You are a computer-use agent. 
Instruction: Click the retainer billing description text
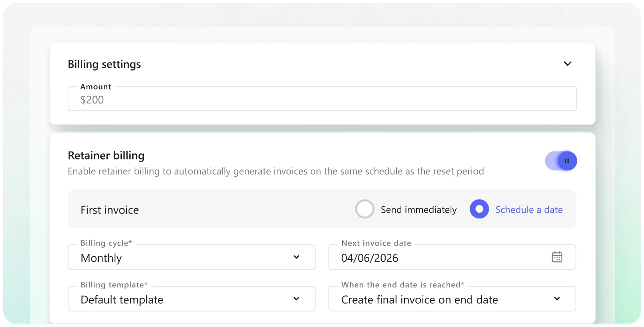(x=276, y=172)
